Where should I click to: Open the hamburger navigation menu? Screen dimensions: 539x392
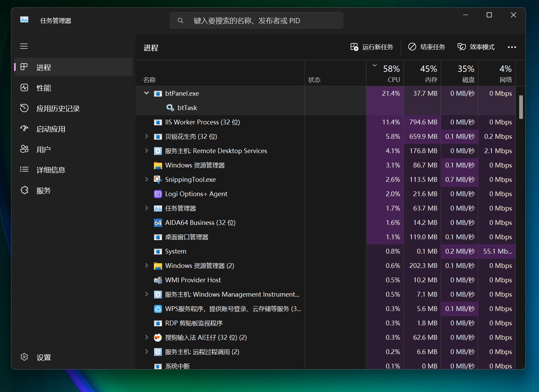(x=24, y=46)
